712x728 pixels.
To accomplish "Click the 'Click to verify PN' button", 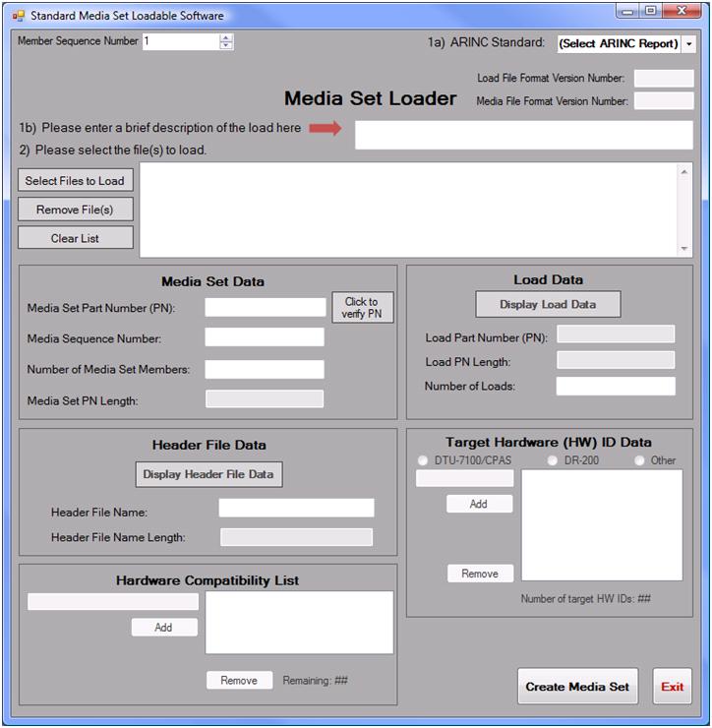I will coord(362,307).
